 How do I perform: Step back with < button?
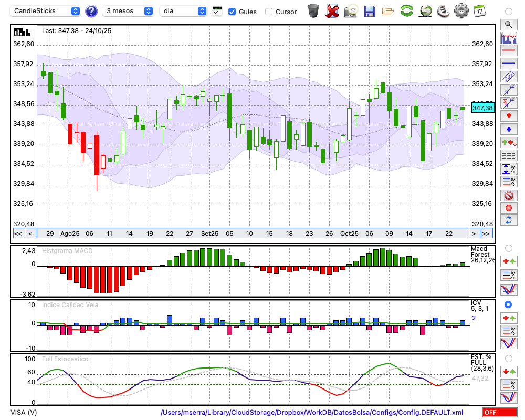[30, 234]
